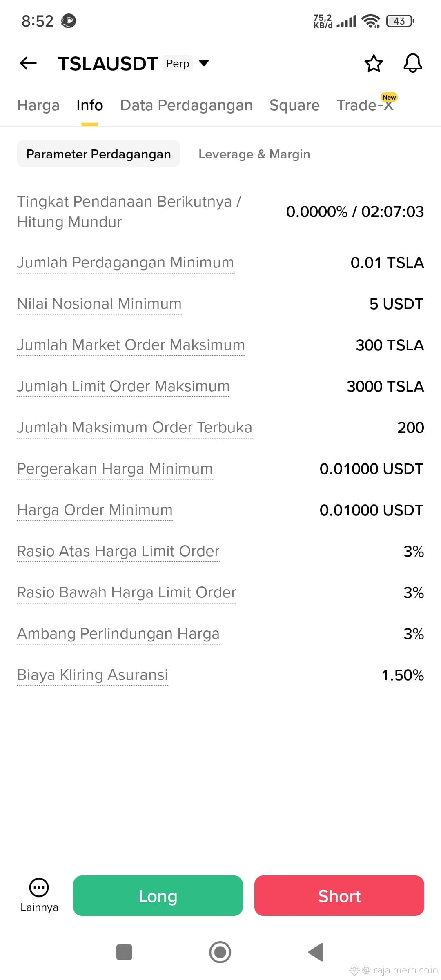Image resolution: width=441 pixels, height=980 pixels.
Task: Open the Data Perdagangan tab
Action: coord(186,105)
